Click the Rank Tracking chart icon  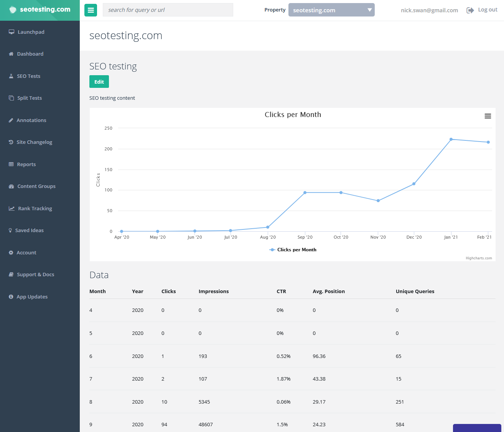tap(12, 208)
